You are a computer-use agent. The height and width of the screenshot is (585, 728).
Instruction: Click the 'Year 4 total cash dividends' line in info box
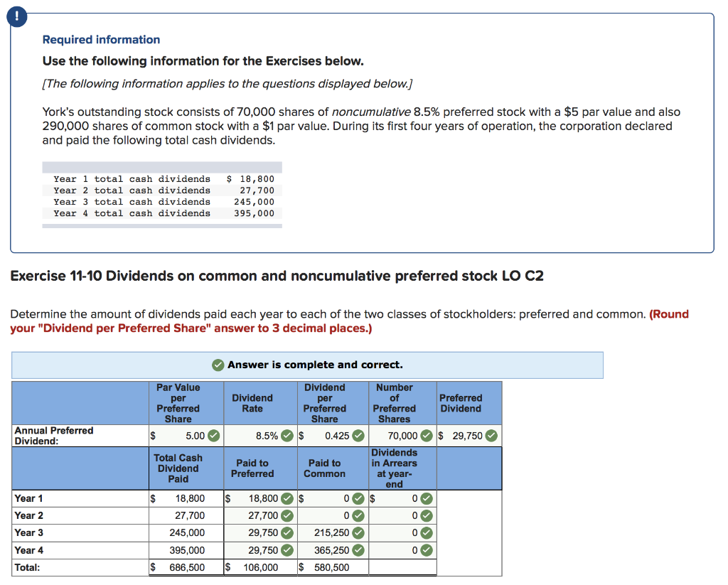click(x=164, y=213)
